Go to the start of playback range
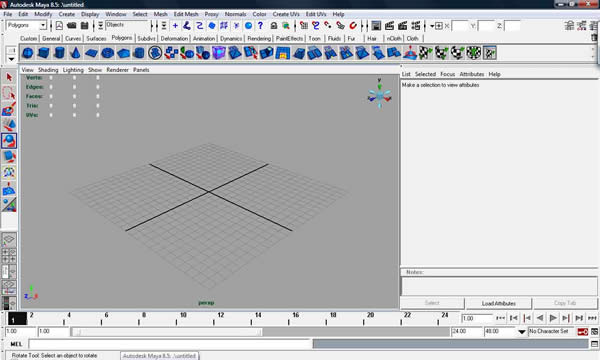 [501, 318]
